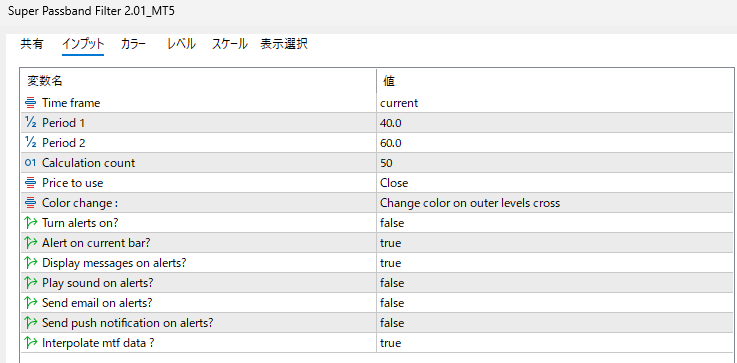The height and width of the screenshot is (363, 737).
Task: Open the 共有 tab
Action: pyautogui.click(x=31, y=44)
